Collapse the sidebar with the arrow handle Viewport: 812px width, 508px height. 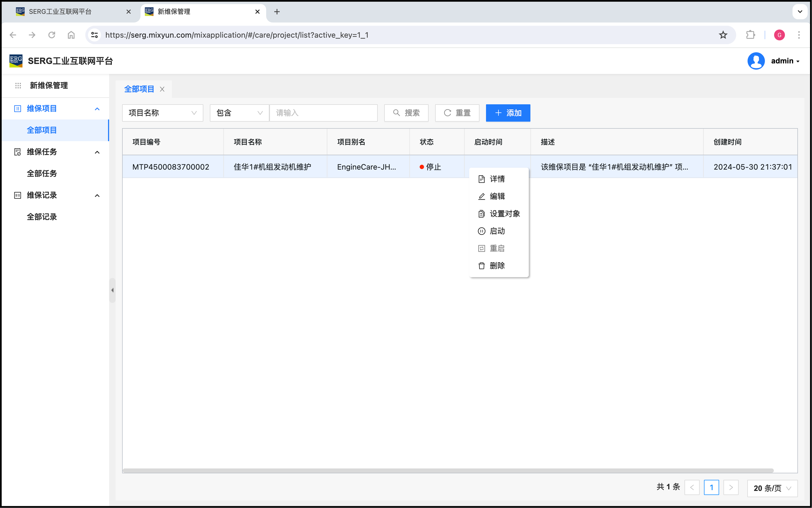(x=112, y=290)
